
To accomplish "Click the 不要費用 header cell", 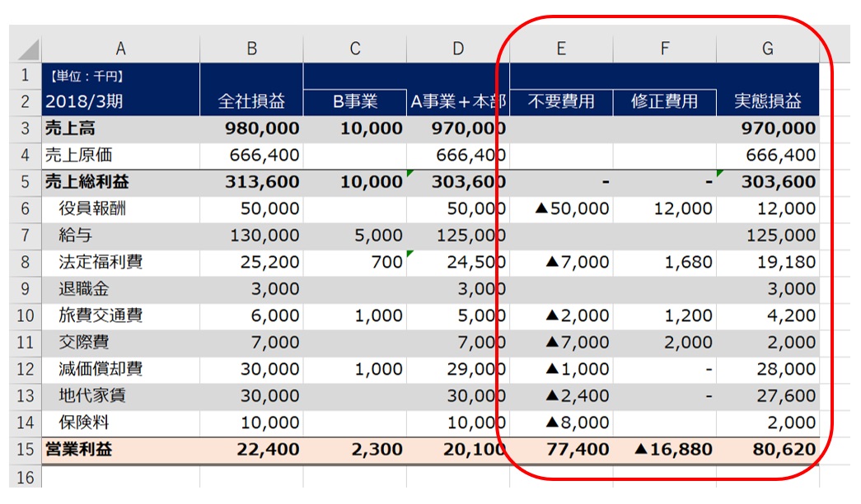I will point(561,101).
